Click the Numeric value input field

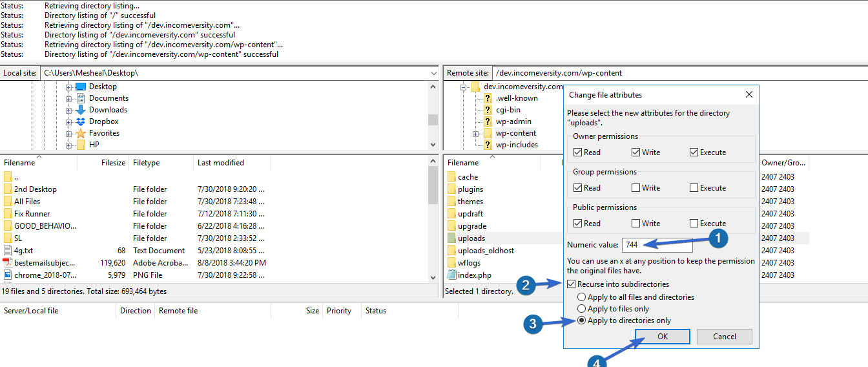pyautogui.click(x=657, y=245)
